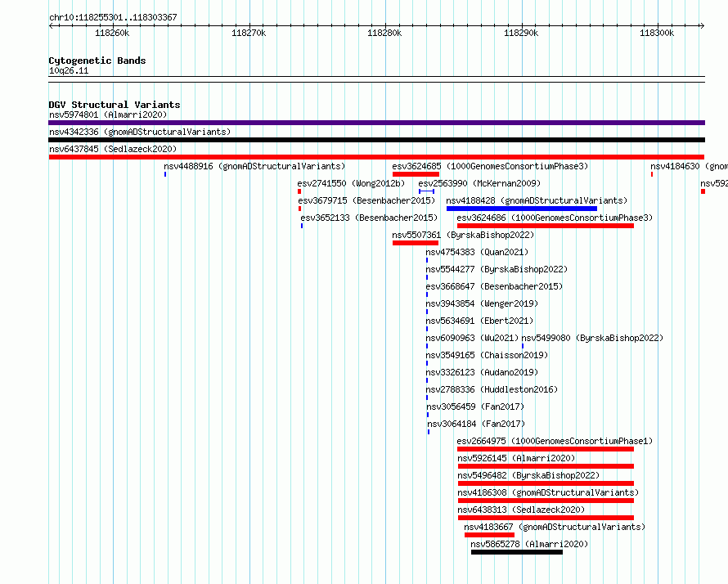Open nsv4754383 (Quan2021) label

(x=477, y=252)
